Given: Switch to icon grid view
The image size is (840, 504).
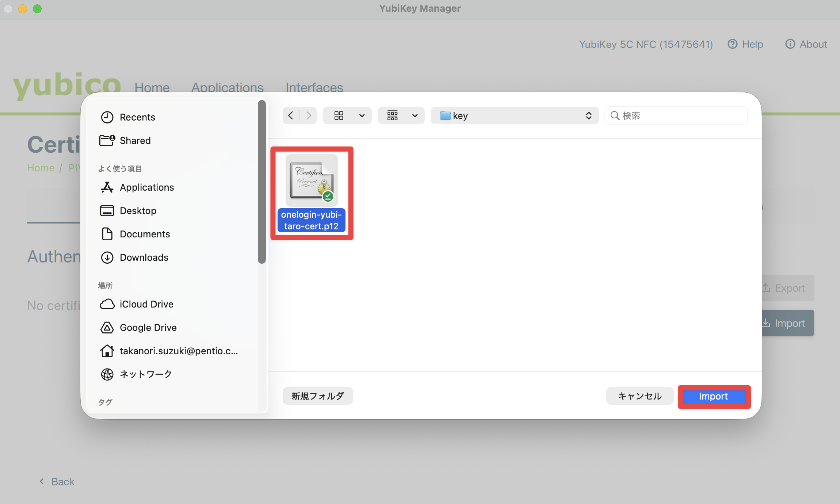Looking at the screenshot, I should pyautogui.click(x=339, y=115).
